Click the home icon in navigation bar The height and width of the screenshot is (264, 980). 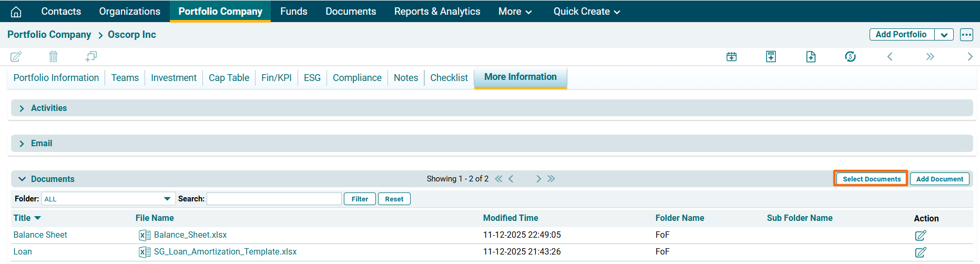16,12
